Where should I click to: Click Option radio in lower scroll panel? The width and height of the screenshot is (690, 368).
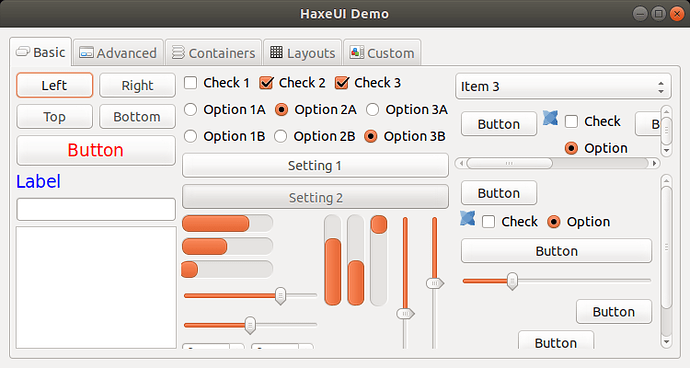click(554, 221)
